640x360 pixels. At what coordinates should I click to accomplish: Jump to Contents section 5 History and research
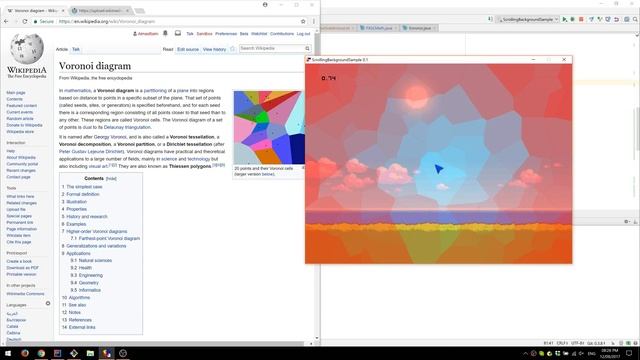click(x=84, y=217)
